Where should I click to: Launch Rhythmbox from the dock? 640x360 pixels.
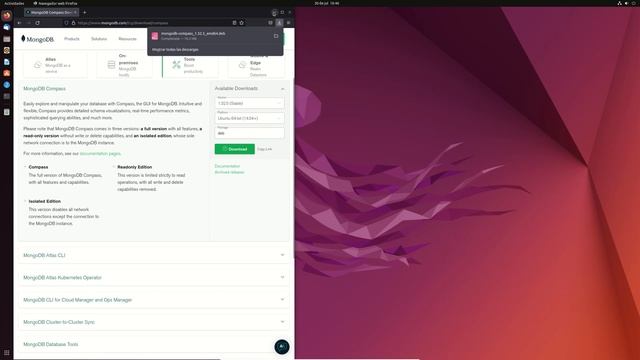[x=7, y=50]
